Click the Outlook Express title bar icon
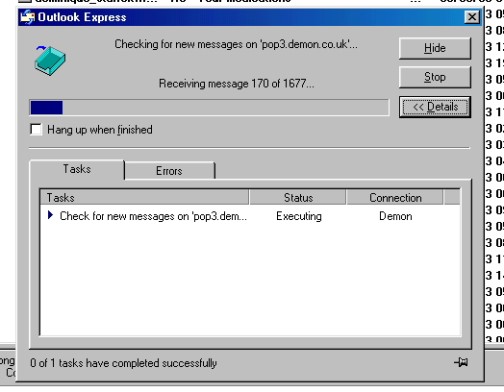 tap(27, 17)
